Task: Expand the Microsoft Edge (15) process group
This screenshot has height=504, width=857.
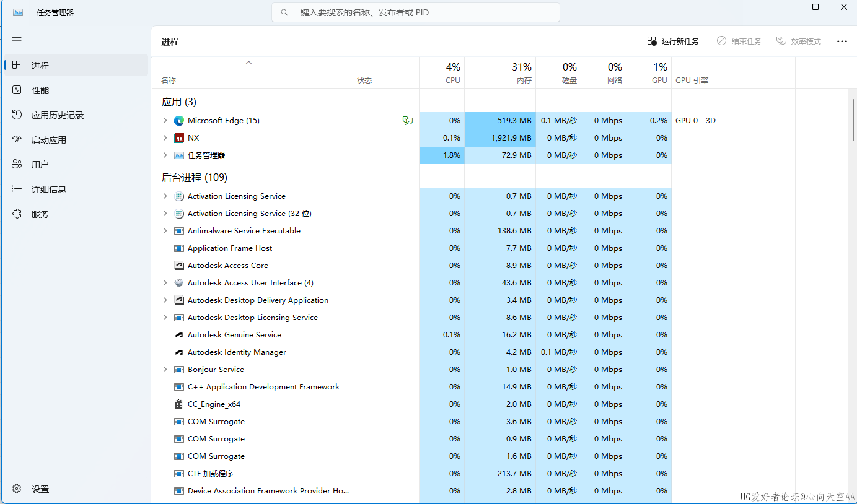Action: (165, 121)
